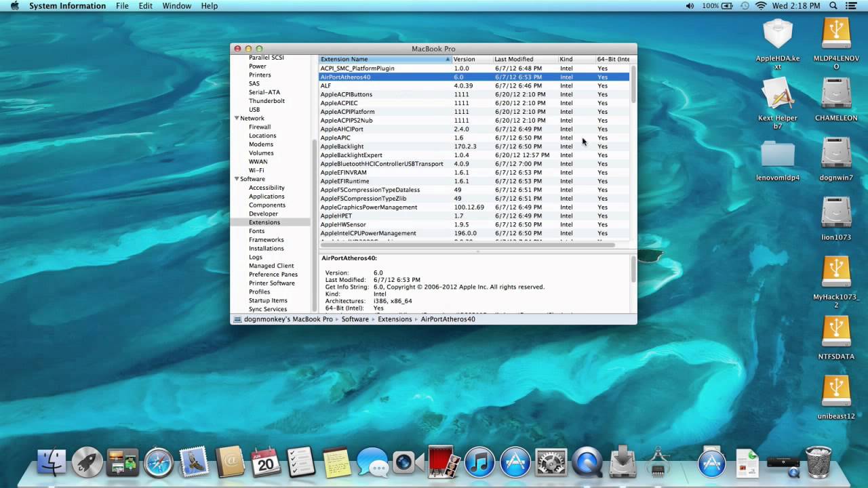
Task: Click Software in the bottom path bar
Action: point(355,319)
